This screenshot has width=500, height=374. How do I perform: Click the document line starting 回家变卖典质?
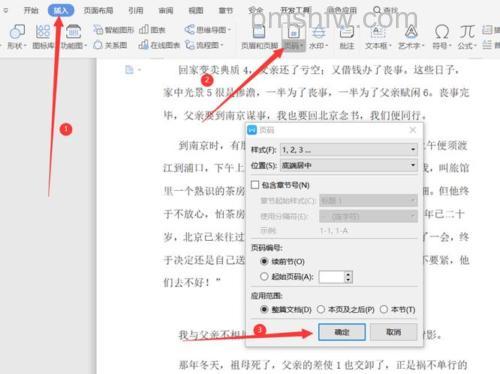point(319,70)
